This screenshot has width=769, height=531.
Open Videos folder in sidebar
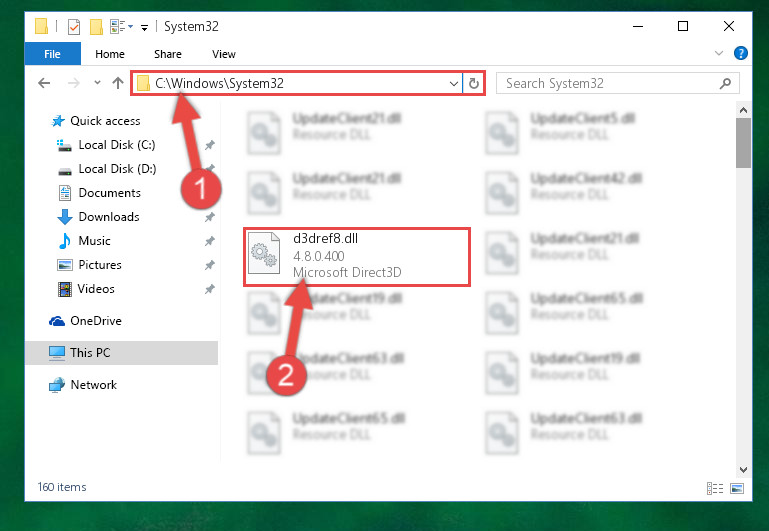point(96,289)
